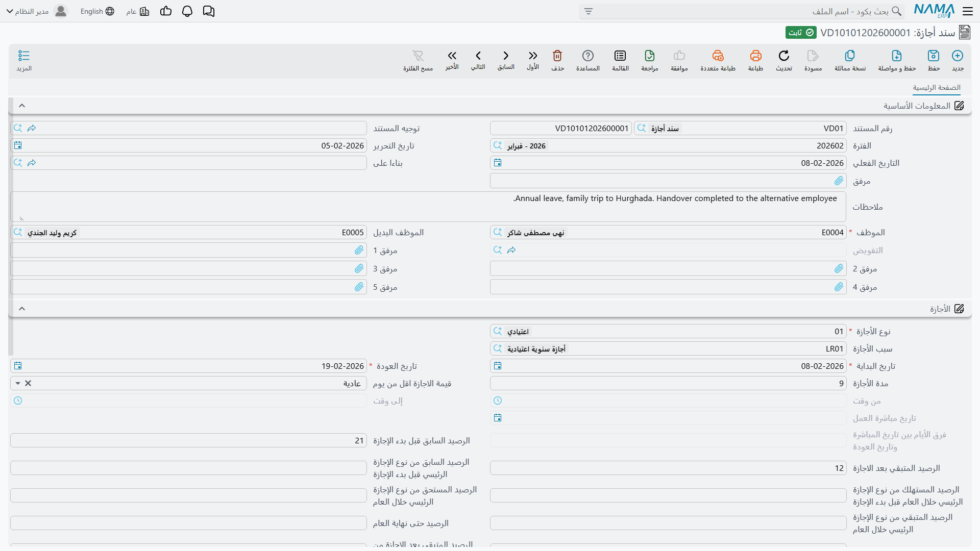The height and width of the screenshot is (551, 980).
Task: Open the hamburger main menu
Action: tap(968, 11)
